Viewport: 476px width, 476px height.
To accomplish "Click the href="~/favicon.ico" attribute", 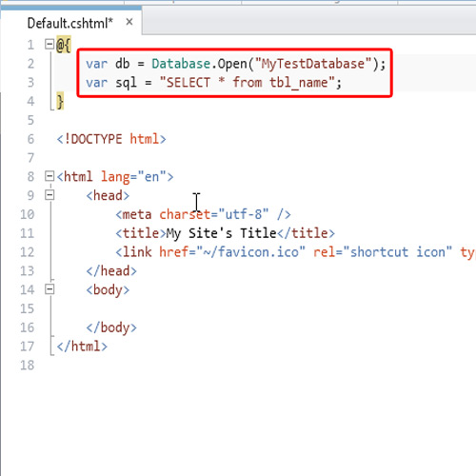I will click(x=232, y=252).
